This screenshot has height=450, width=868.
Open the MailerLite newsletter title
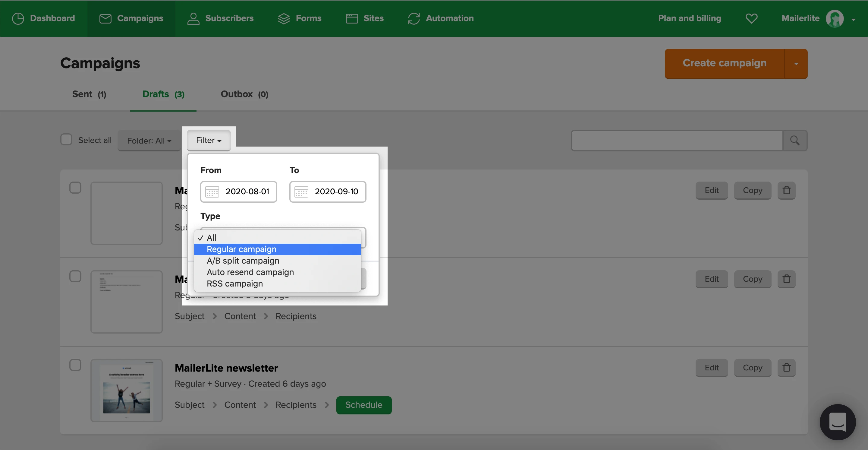coord(226,368)
